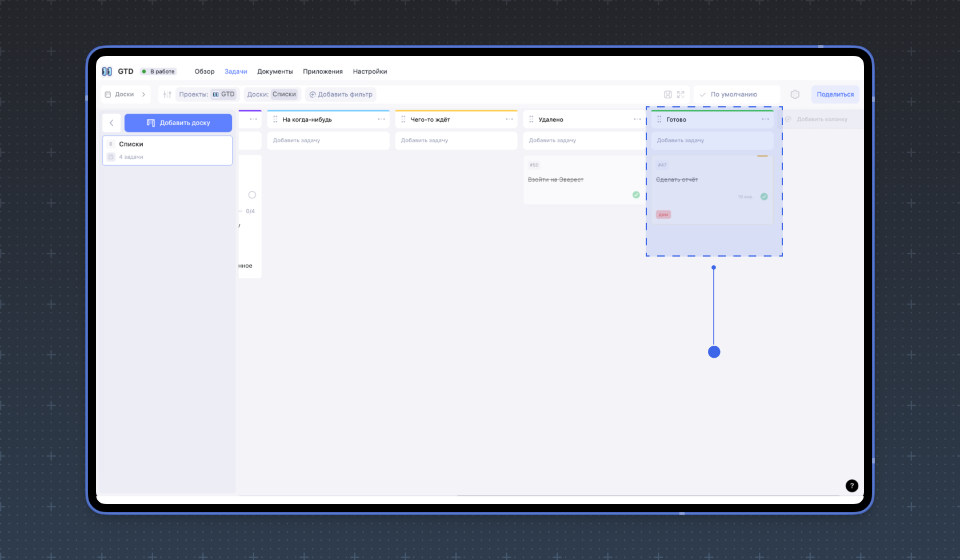The width and height of the screenshot is (960, 560).
Task: Open the Готово column three-dot menu
Action: tap(765, 119)
